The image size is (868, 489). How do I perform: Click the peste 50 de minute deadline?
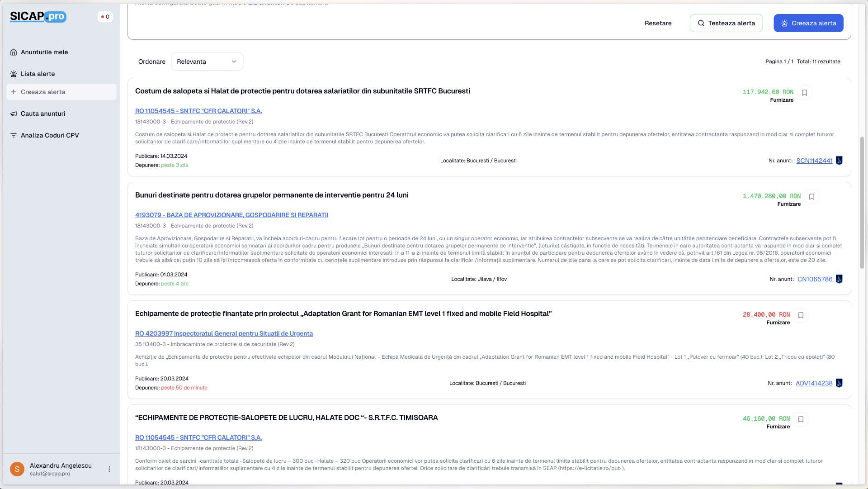pos(184,388)
